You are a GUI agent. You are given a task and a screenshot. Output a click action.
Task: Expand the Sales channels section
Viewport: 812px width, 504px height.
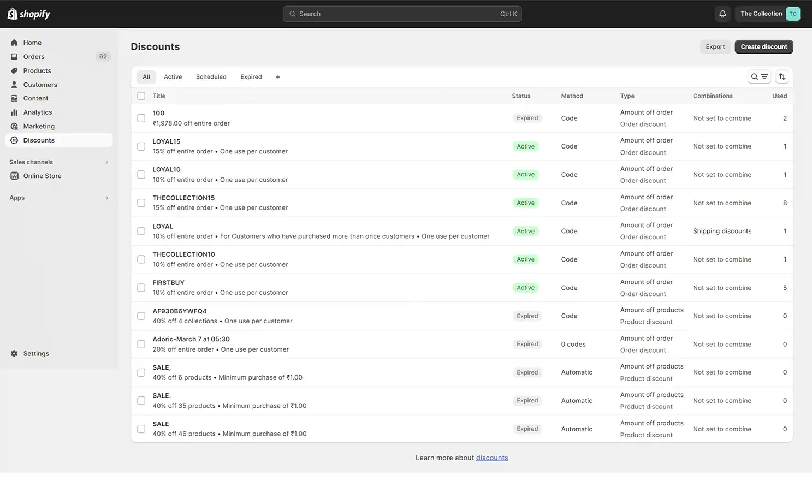pyautogui.click(x=106, y=162)
